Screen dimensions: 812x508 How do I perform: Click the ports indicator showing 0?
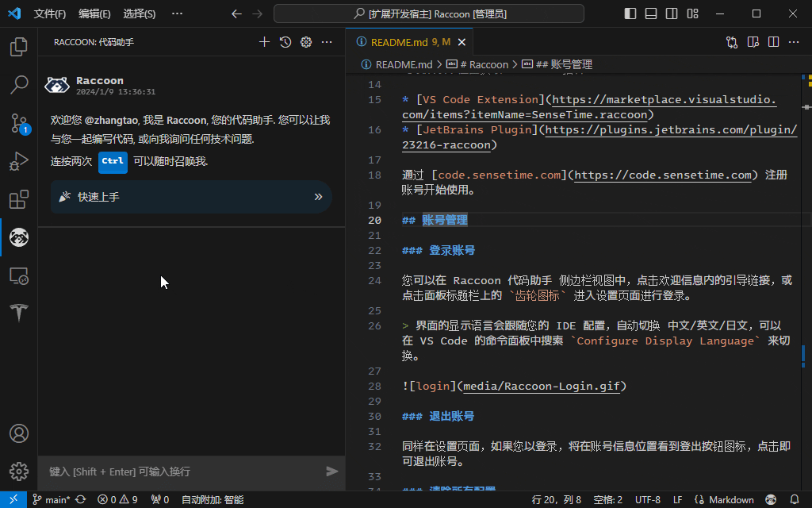point(160,500)
